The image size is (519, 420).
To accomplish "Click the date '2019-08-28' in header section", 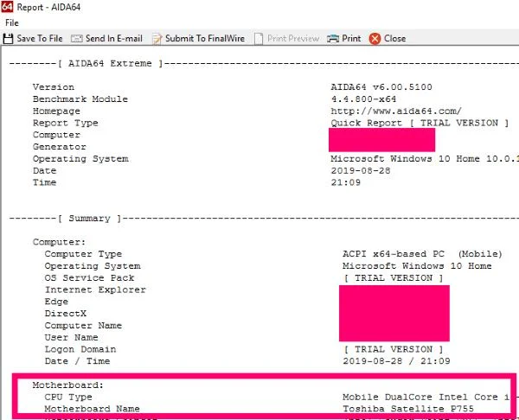I will 361,170.
